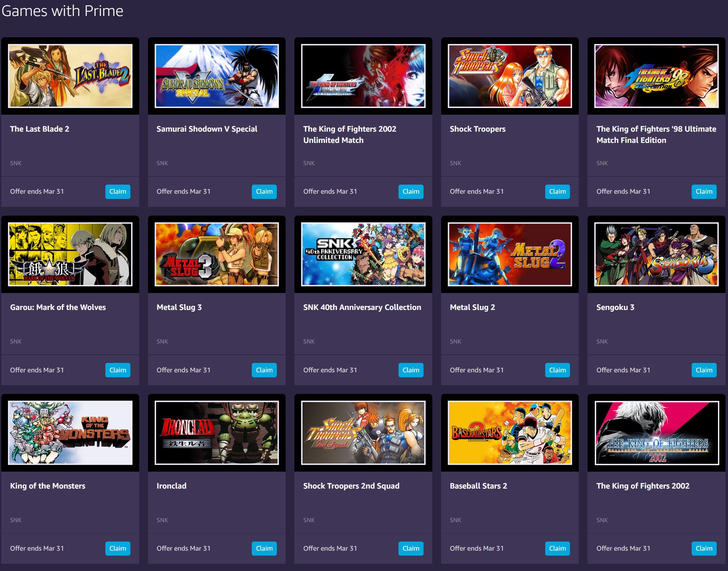This screenshot has width=728, height=571.
Task: Open The Last Blade 2 cover art
Action: point(70,76)
